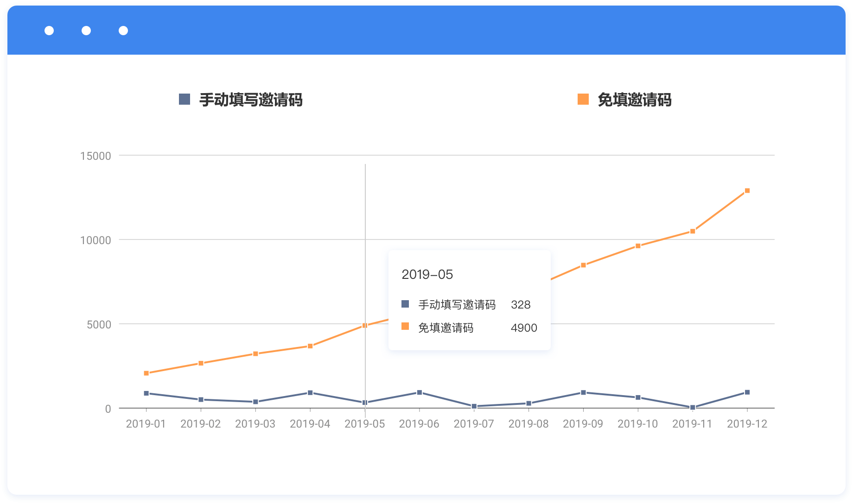The height and width of the screenshot is (504, 853).
Task: Click the 2019-02 x-axis label
Action: (201, 424)
